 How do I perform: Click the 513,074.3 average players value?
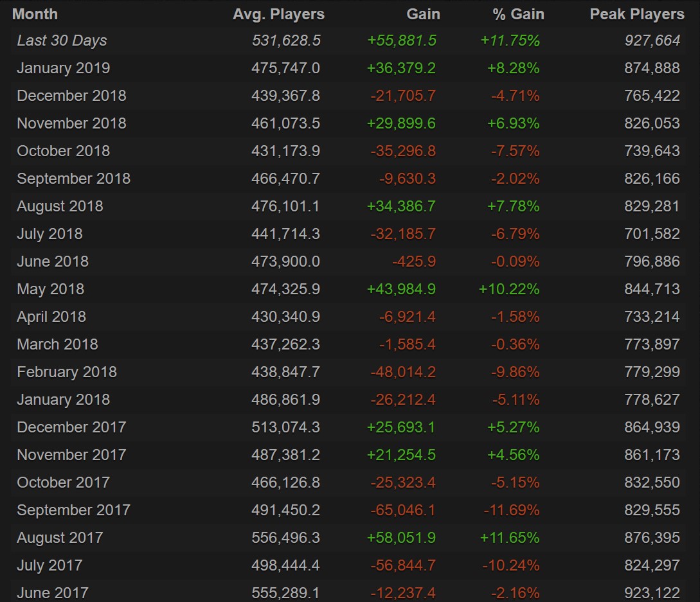pos(285,427)
